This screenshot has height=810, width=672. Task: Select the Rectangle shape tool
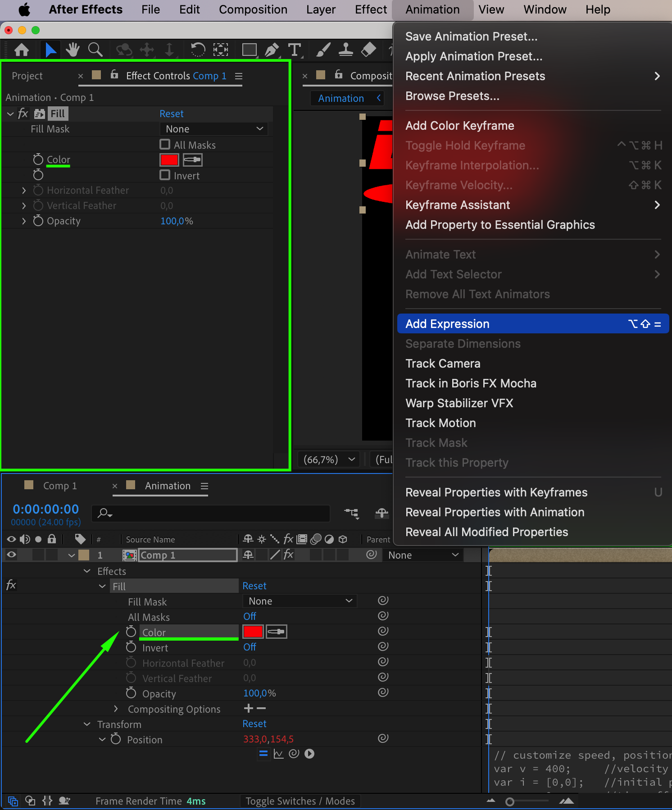point(250,50)
